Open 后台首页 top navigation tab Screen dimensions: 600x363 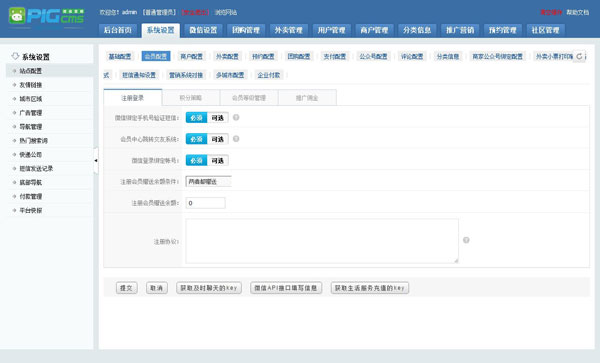click(x=118, y=30)
